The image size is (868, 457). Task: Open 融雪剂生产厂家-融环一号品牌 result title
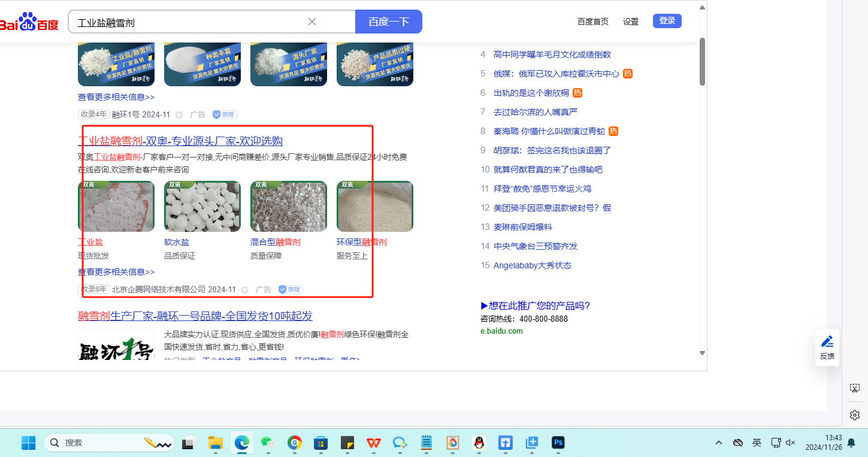click(195, 316)
